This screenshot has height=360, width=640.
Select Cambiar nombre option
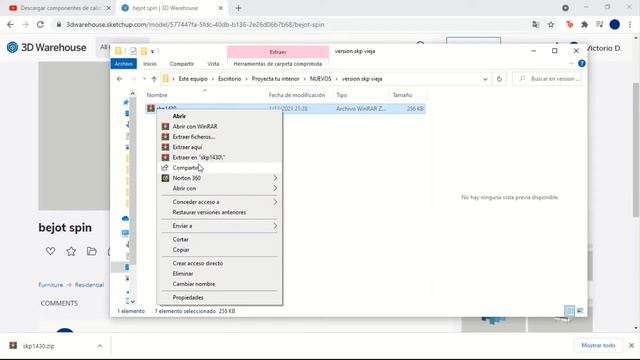click(x=193, y=284)
